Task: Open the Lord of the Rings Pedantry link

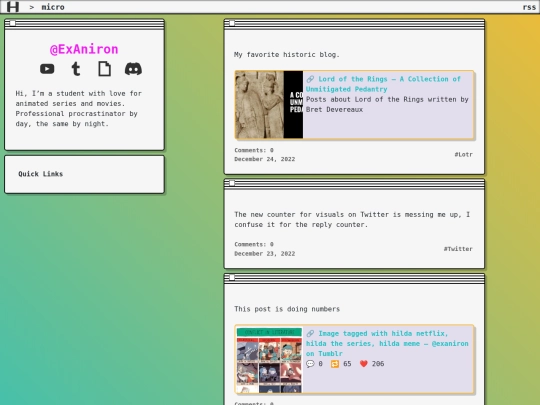Action: pos(383,84)
